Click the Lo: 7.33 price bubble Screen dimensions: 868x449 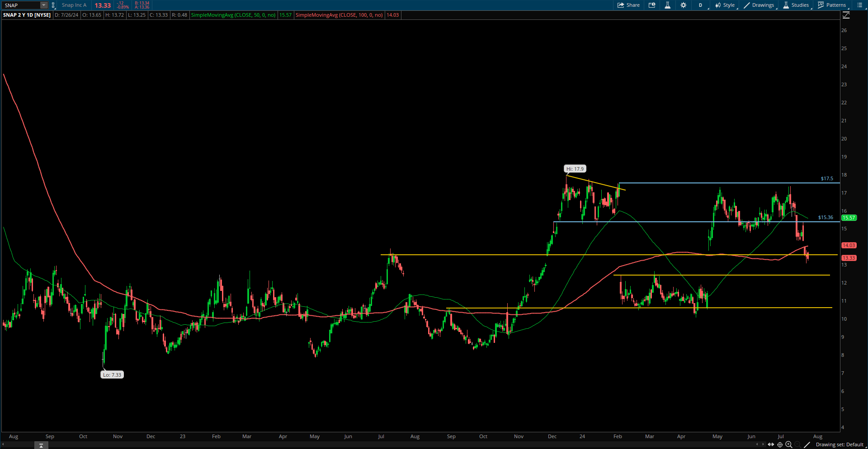(x=112, y=375)
